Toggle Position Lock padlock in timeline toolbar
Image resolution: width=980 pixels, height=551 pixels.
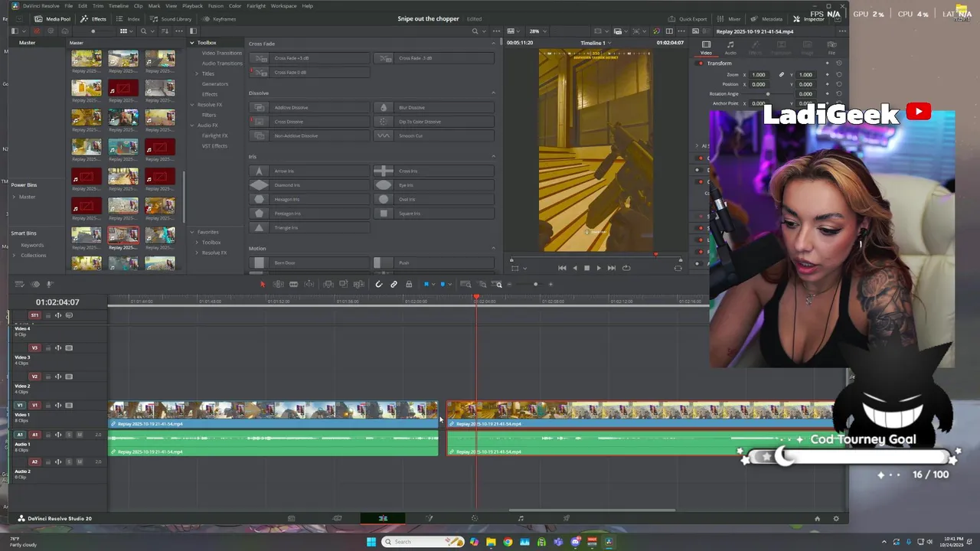click(409, 285)
